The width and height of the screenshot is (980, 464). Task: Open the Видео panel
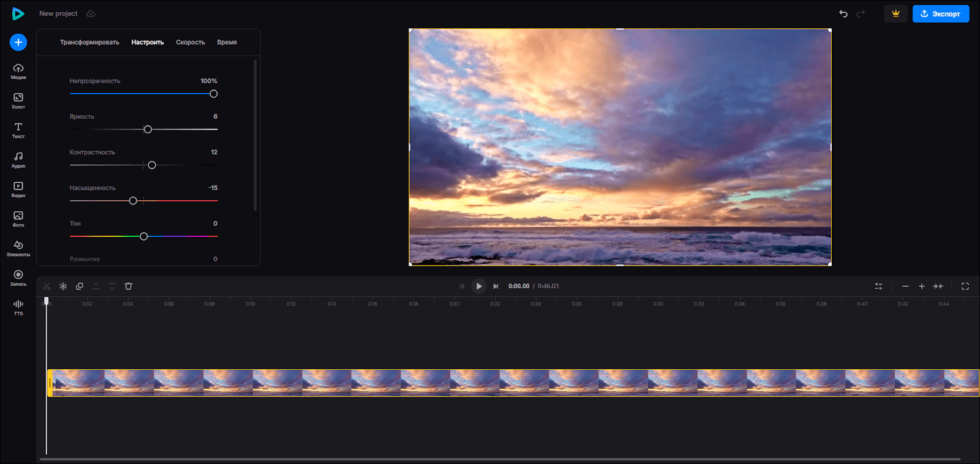(x=18, y=189)
